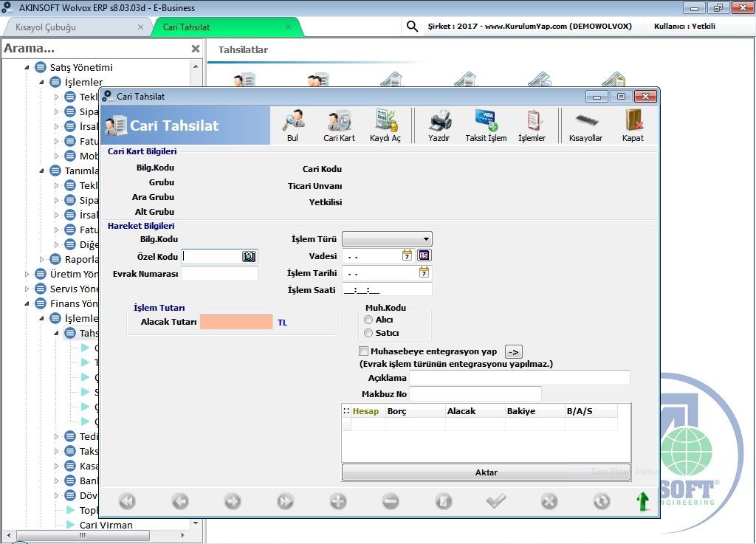Click the tree panel scroll down arrow
Screen dimensions: 756x544
point(195,523)
